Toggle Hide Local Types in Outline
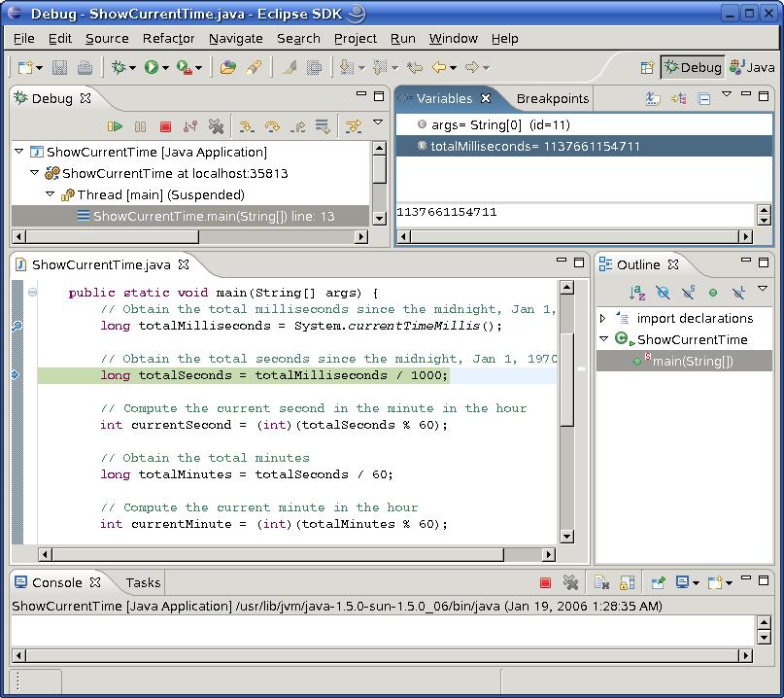 (738, 293)
